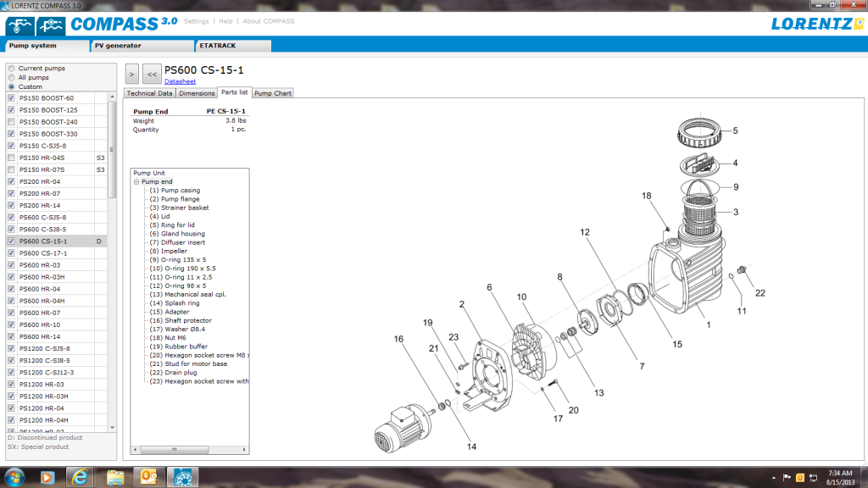Check PS150 HR-04S checkbox
The image size is (868, 488).
pos(11,158)
